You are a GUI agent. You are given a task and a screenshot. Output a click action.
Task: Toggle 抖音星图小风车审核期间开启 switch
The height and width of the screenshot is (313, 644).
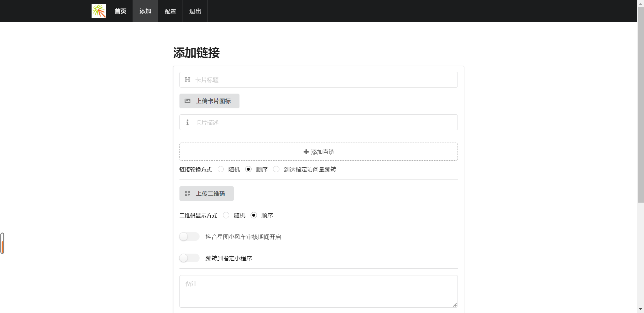(189, 237)
